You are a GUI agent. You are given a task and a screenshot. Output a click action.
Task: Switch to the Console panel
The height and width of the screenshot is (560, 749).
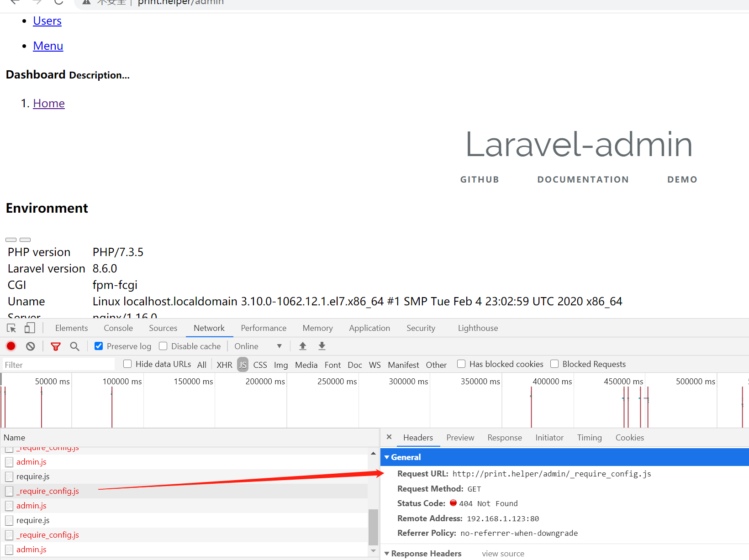118,328
